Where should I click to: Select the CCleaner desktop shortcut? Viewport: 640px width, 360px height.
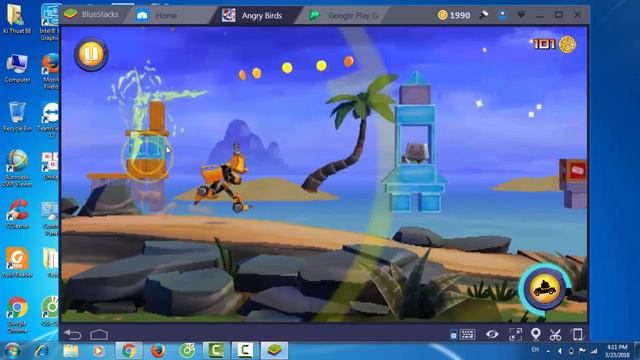coord(17,214)
